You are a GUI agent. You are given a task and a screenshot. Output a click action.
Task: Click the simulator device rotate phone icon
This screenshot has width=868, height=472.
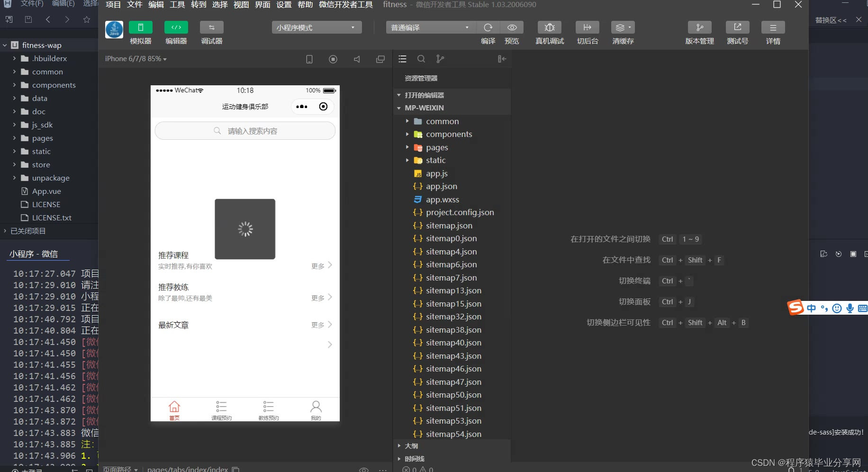(x=309, y=59)
